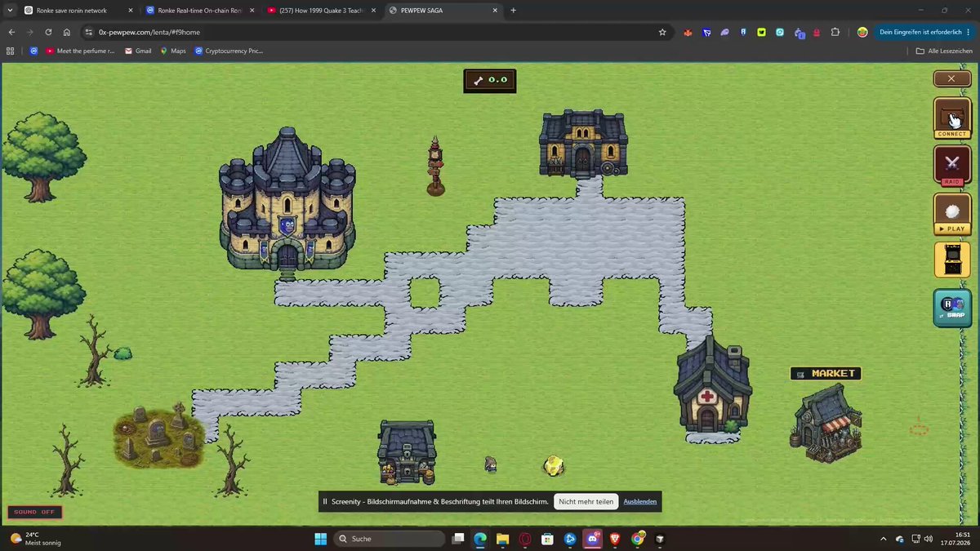Go back to the previous page
This screenshot has height=551, width=980.
pyautogui.click(x=11, y=32)
